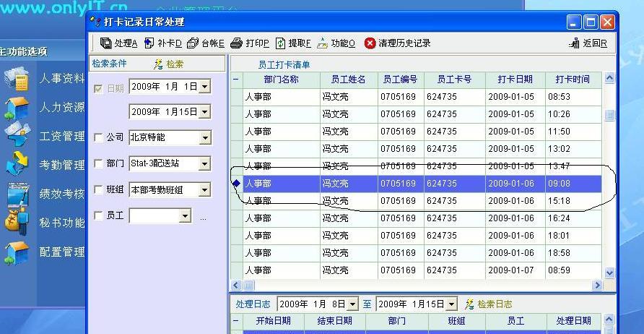Enable the 部门 checkbox
Image resolution: width=644 pixels, height=334 pixels.
coord(99,163)
